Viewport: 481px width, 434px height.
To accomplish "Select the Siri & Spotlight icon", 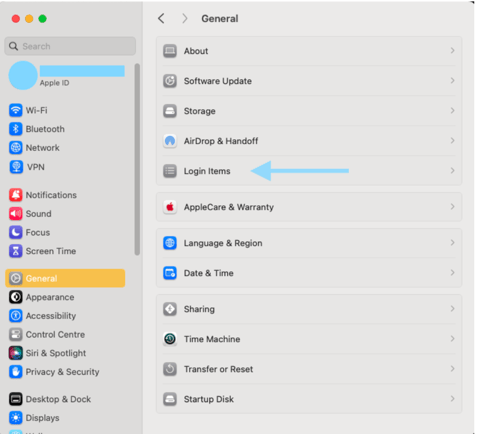I will [16, 353].
